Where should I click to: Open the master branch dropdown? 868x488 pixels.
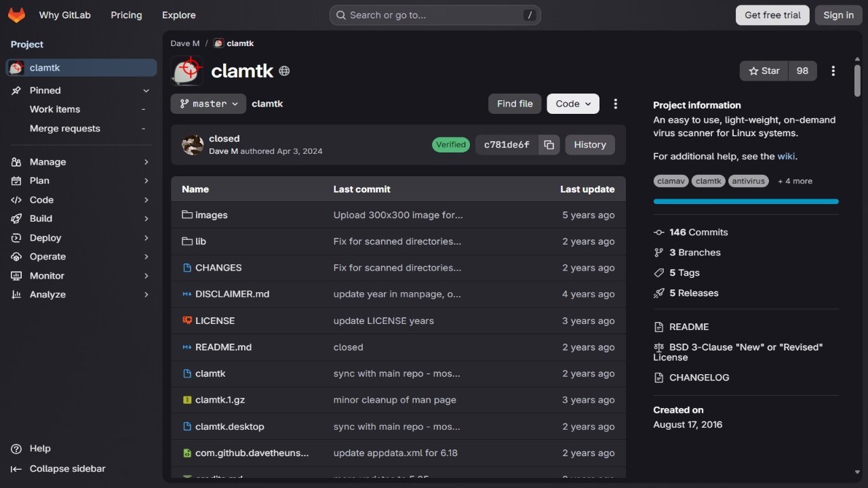coord(208,104)
